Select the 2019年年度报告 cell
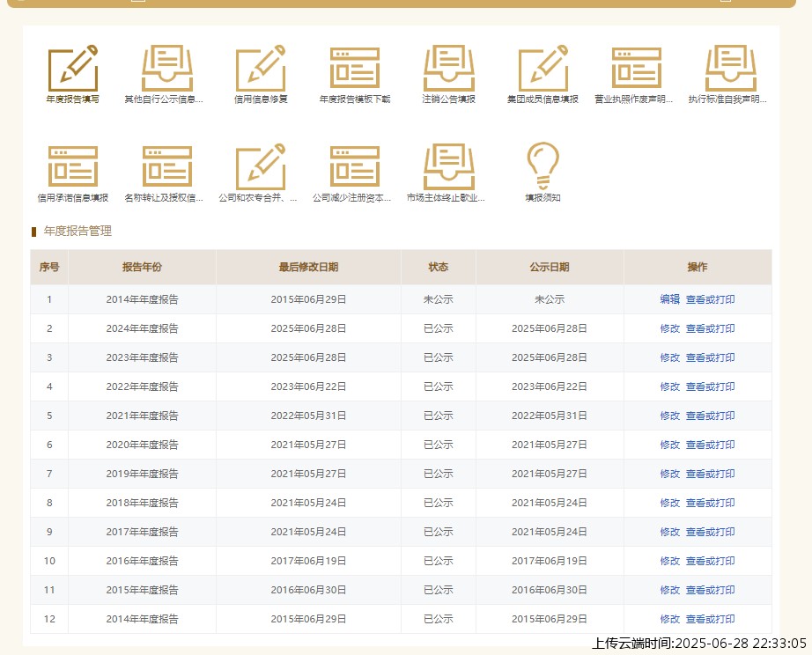 [142, 474]
